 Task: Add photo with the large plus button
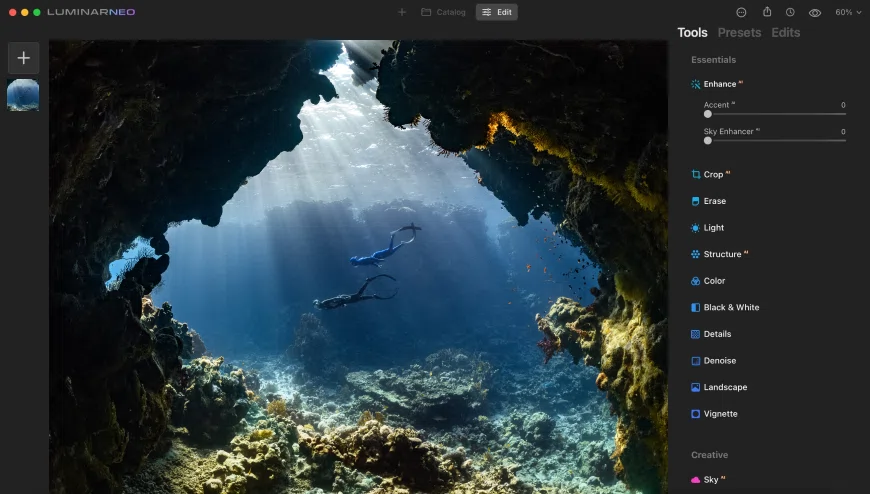(x=23, y=58)
